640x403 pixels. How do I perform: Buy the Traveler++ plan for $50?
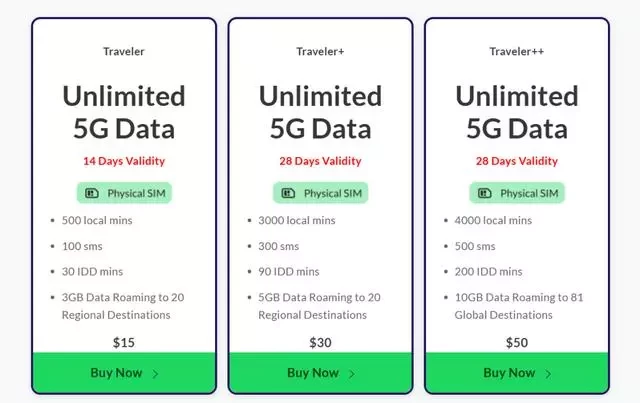tap(517, 373)
